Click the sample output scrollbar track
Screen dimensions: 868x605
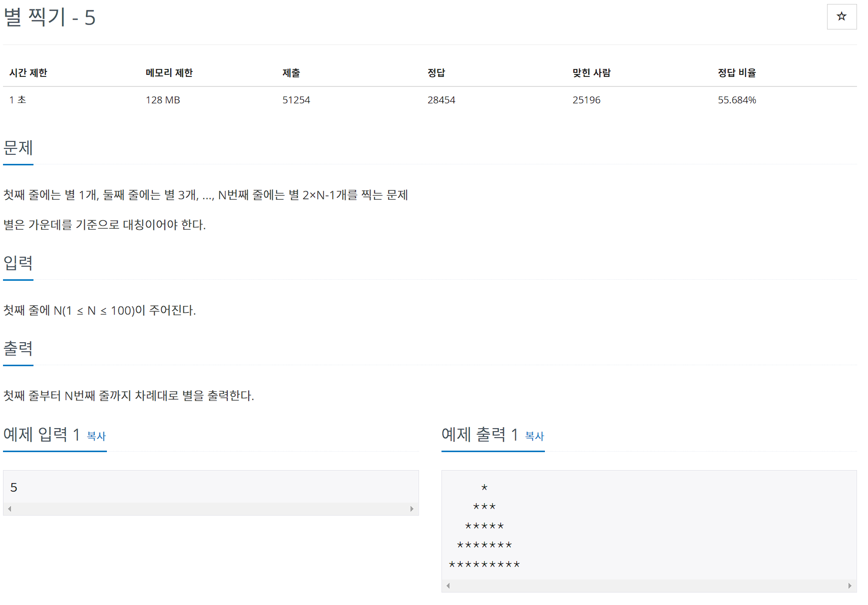[649, 586]
